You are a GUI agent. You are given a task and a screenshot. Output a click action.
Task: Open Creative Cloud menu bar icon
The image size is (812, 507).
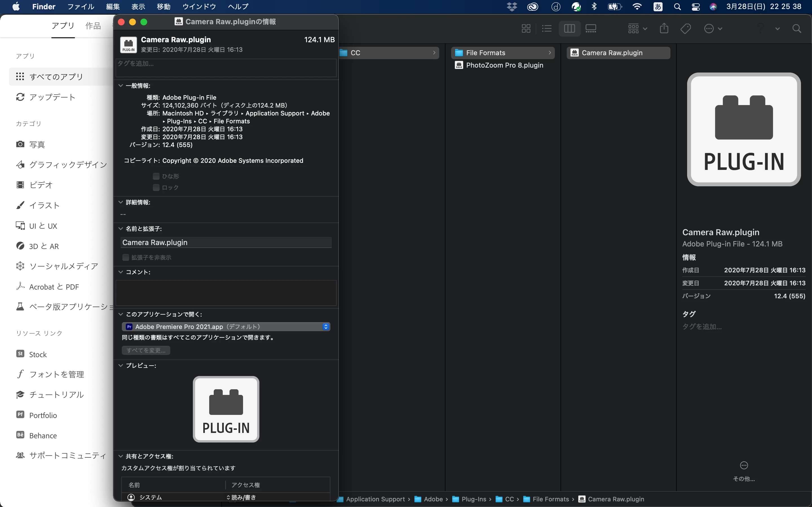[533, 7]
